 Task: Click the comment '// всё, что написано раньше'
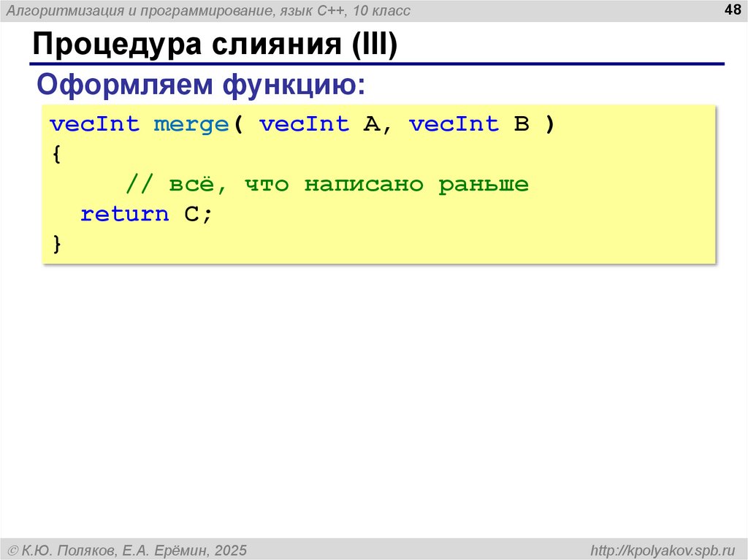click(x=327, y=184)
